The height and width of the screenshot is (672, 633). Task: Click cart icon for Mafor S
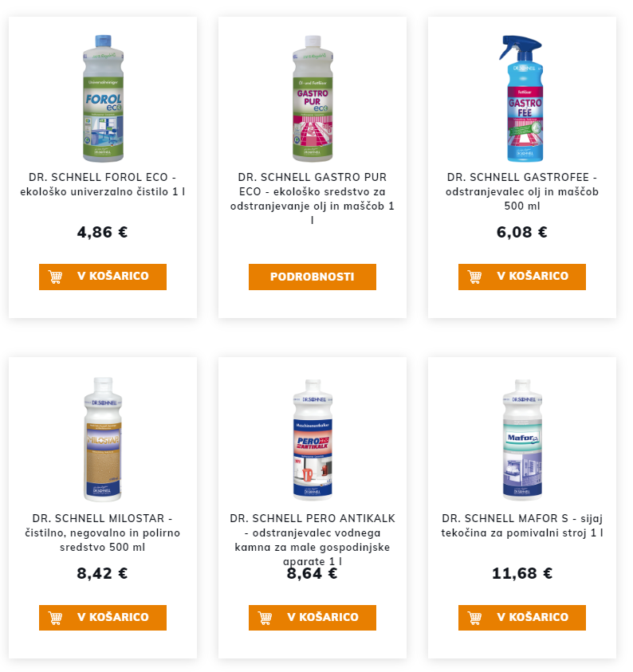point(475,618)
